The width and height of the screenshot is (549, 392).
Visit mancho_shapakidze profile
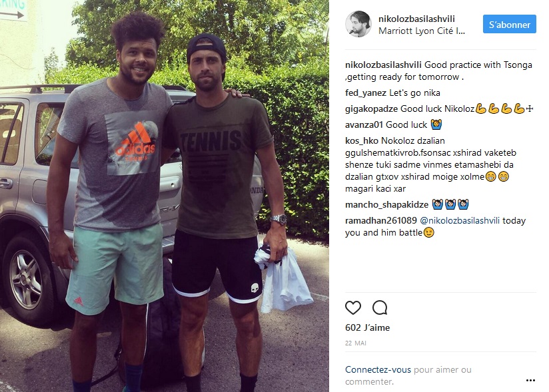(386, 204)
